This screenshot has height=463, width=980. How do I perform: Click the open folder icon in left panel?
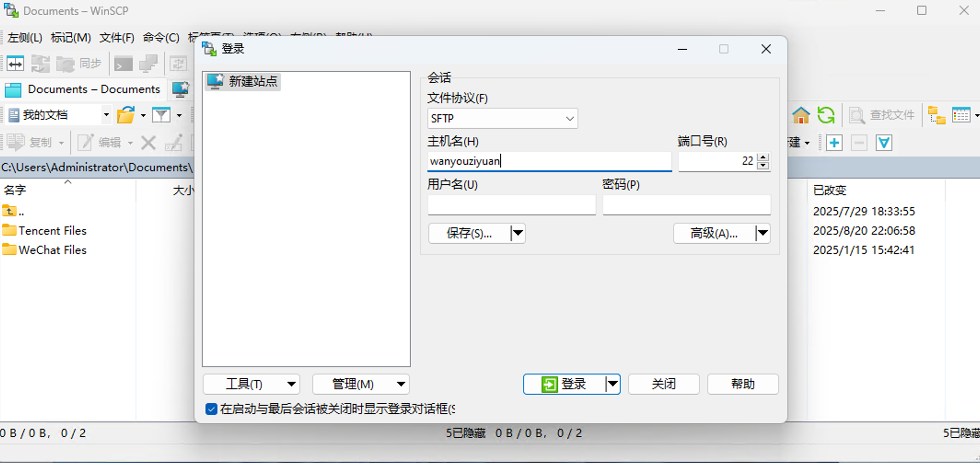point(126,115)
